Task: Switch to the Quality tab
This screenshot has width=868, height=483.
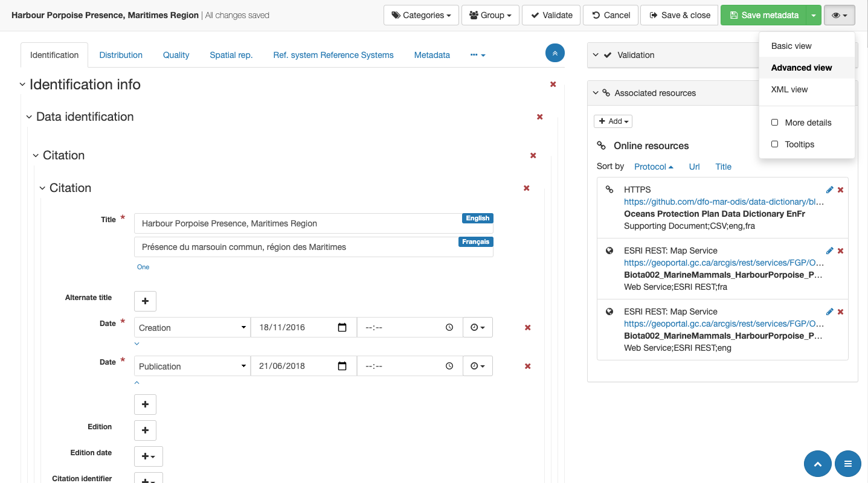Action: (x=176, y=55)
